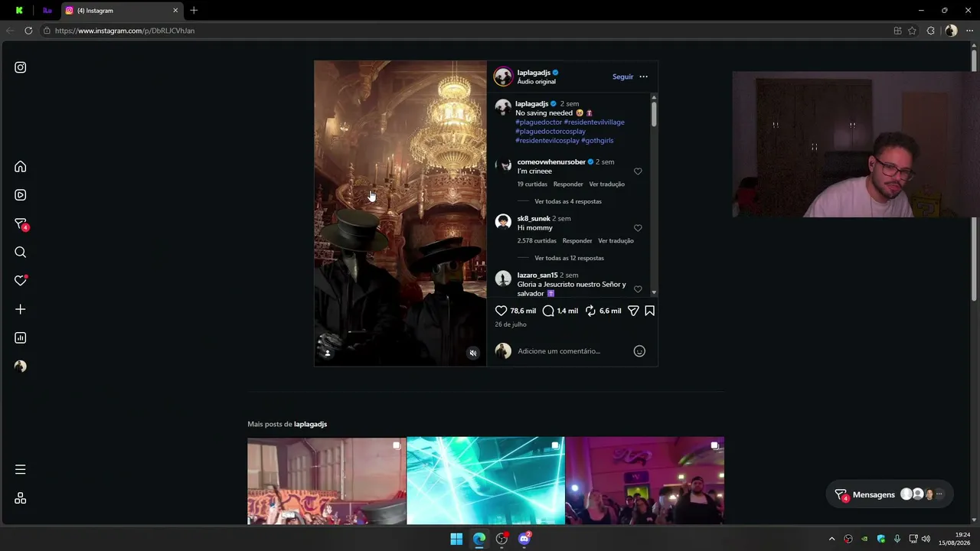
Task: Switch to the purple pinned tab
Action: click(47, 11)
